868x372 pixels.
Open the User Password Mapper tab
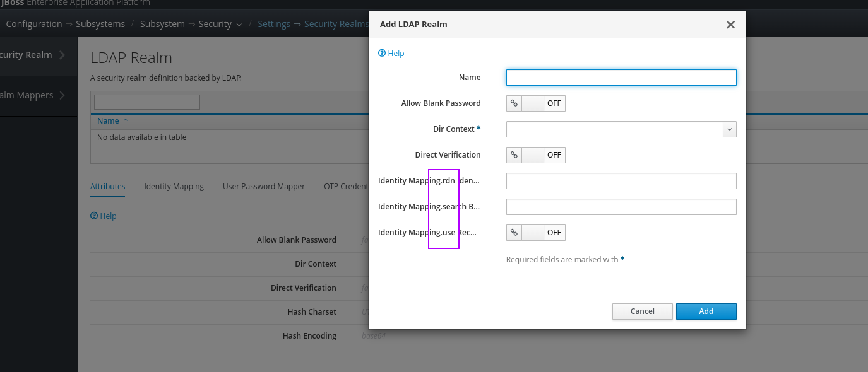tap(263, 187)
